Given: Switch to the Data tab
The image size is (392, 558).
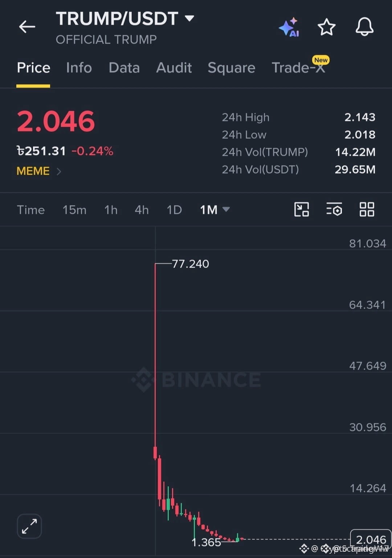Looking at the screenshot, I should (124, 68).
